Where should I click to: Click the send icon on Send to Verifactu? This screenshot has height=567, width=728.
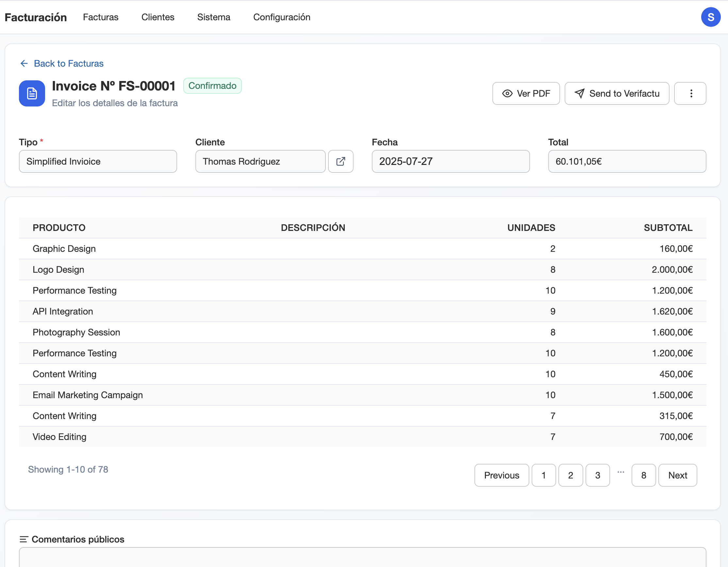pyautogui.click(x=580, y=93)
